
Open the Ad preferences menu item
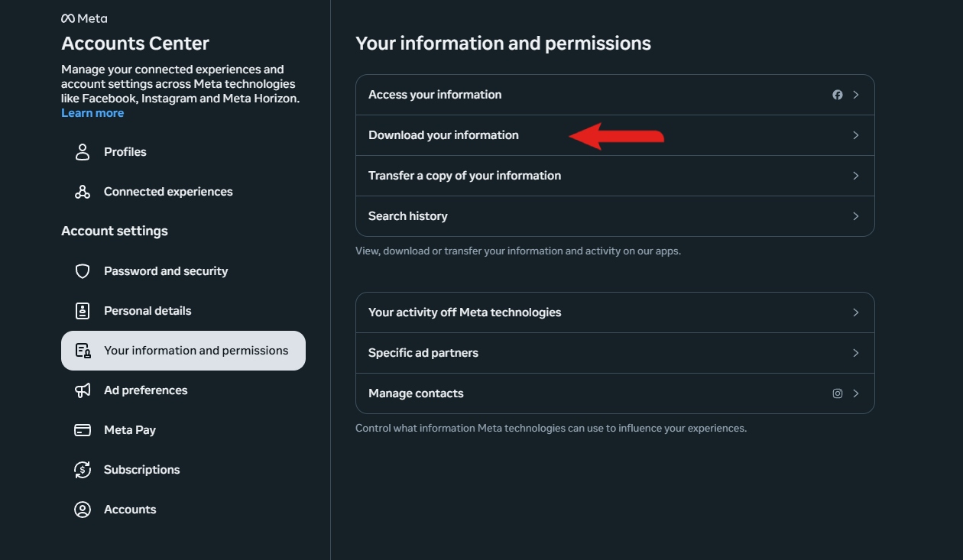(145, 390)
